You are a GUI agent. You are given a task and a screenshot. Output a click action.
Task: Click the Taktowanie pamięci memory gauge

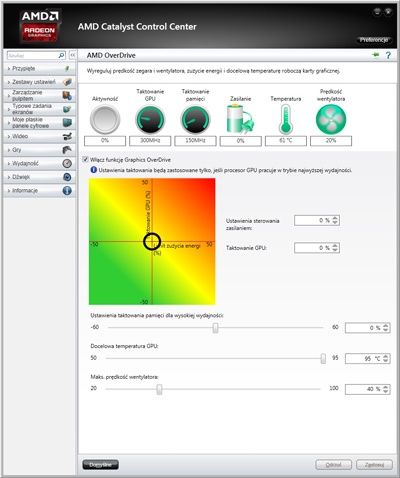[x=195, y=119]
